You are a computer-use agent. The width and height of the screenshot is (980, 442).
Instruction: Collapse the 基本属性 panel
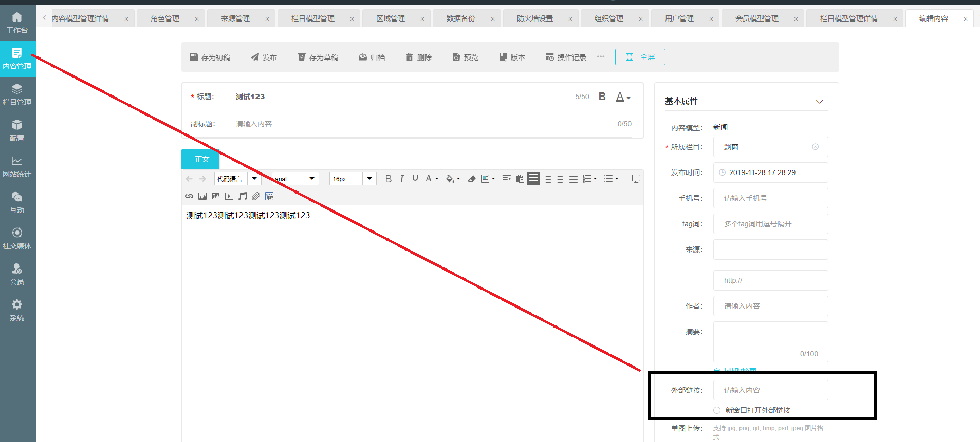pos(820,102)
